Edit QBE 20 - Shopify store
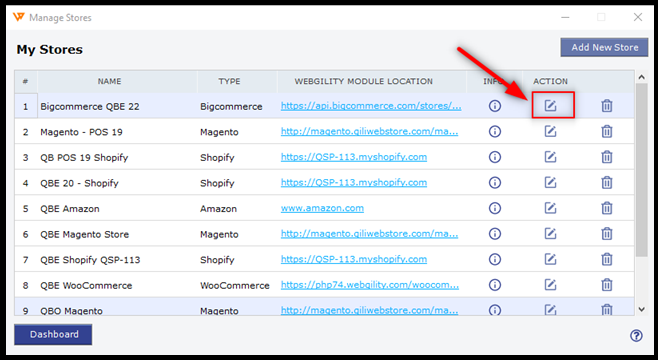This screenshot has width=658, height=360. (550, 183)
